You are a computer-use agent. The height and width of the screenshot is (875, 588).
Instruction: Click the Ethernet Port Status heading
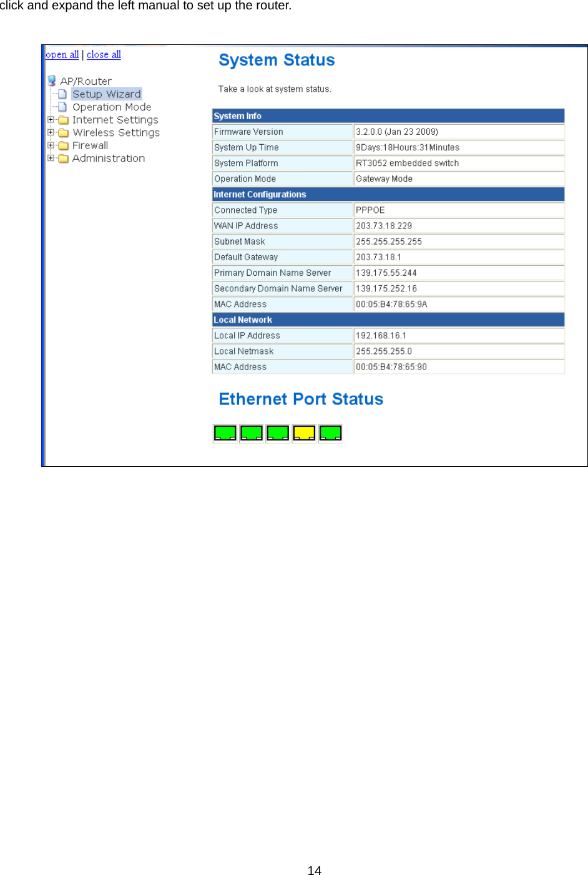point(301,399)
